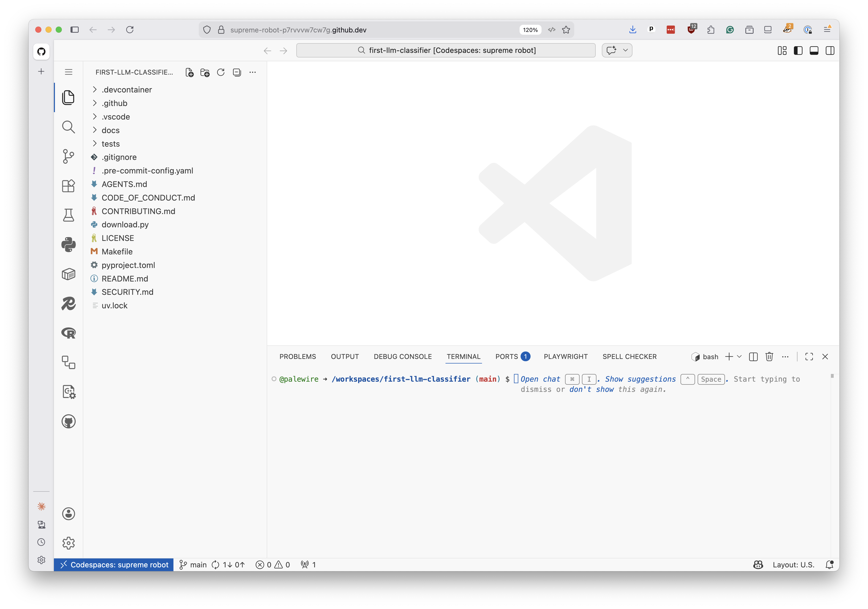Refresh the Explorer file tree

point(221,72)
